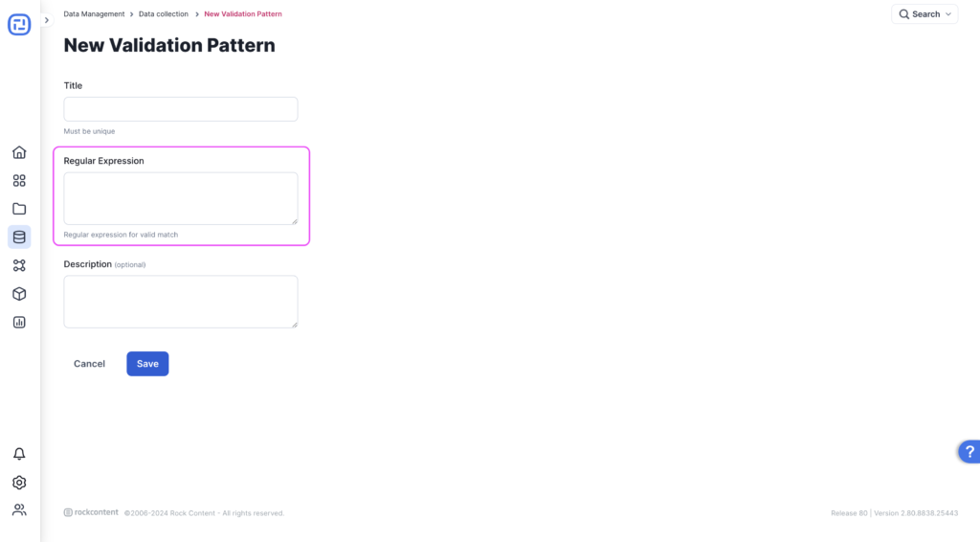Select the Data Management database icon

(x=19, y=237)
